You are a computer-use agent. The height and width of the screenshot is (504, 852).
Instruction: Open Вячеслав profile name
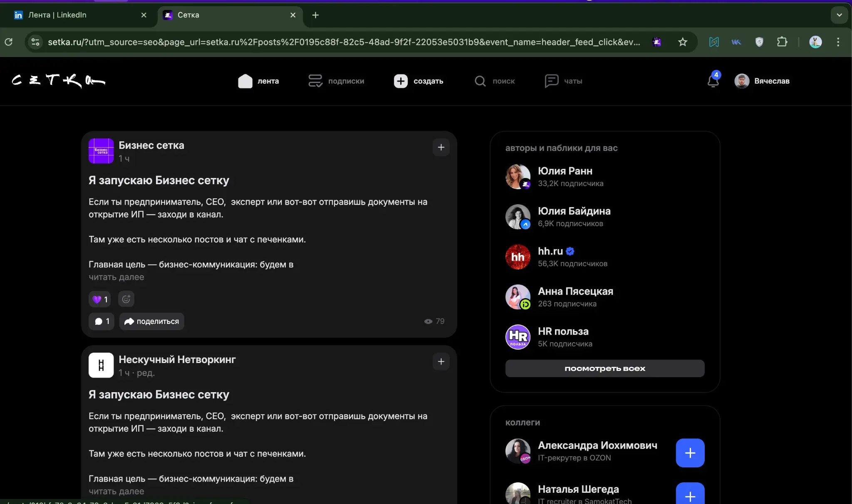pyautogui.click(x=772, y=81)
